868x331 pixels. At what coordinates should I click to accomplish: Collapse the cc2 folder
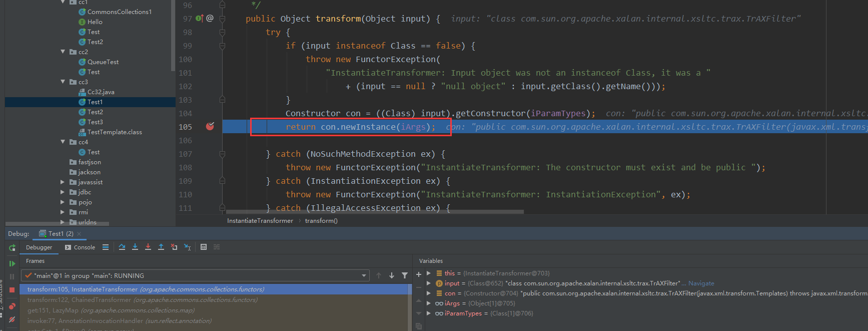63,52
